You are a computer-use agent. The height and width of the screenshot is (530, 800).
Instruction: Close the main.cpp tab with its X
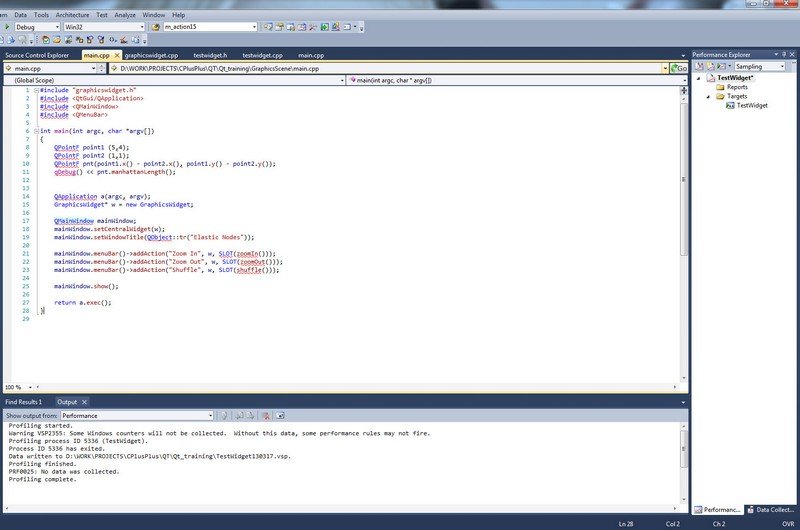115,55
